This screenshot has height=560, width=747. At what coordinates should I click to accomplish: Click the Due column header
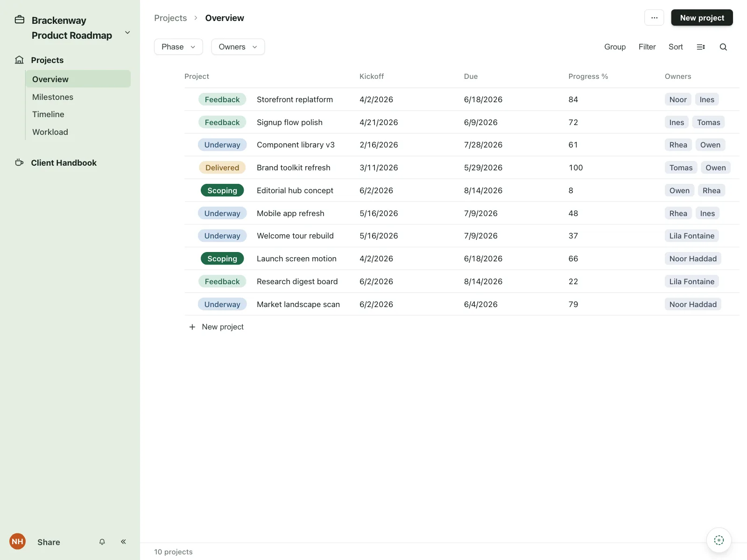click(471, 76)
